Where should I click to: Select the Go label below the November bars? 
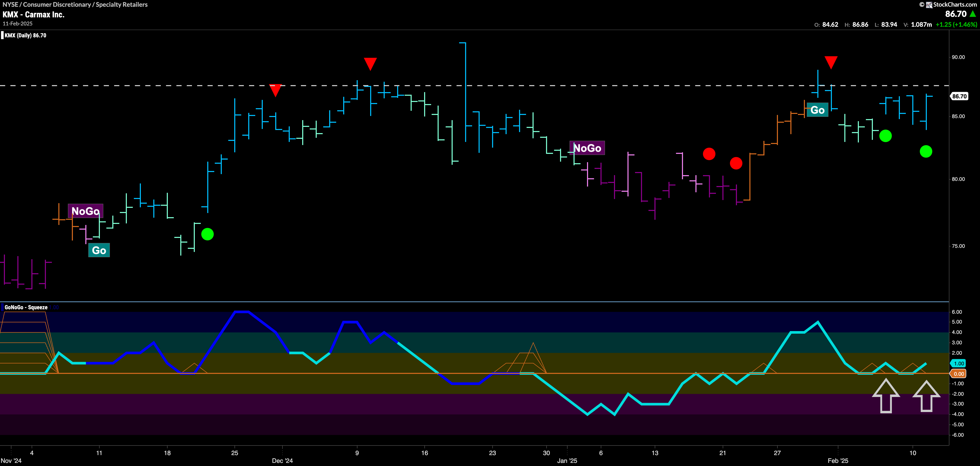tap(99, 250)
